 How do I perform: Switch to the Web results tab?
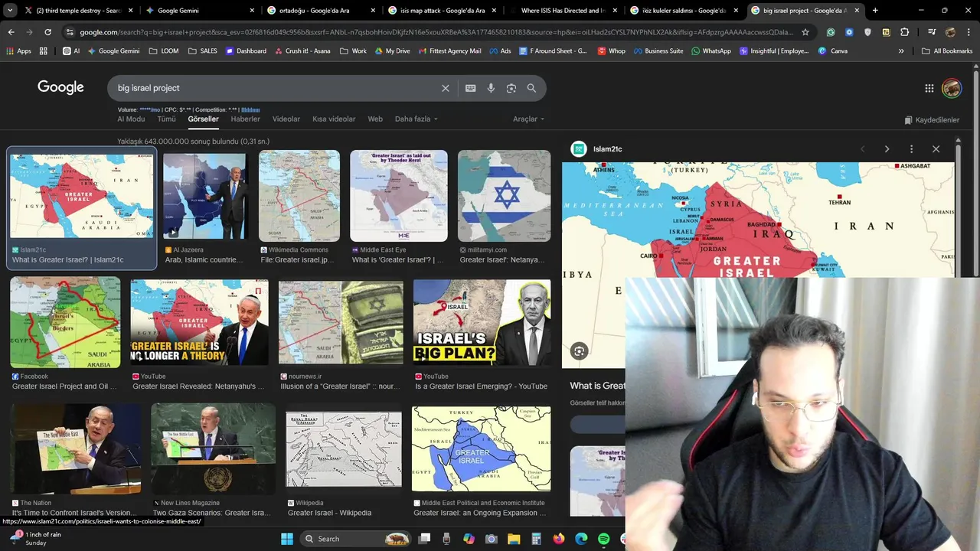point(375,119)
